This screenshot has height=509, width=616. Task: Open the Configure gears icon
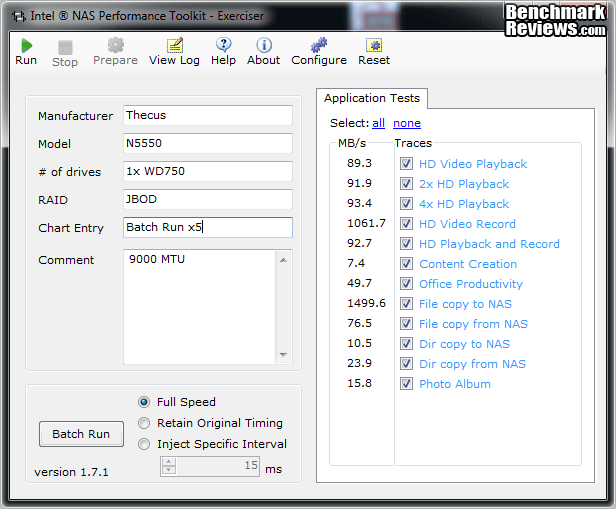pyautogui.click(x=319, y=45)
